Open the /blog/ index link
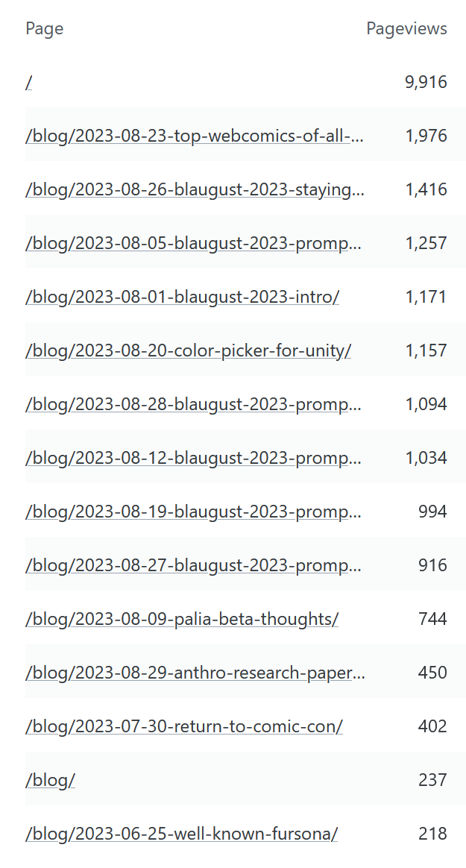The image size is (466, 868). tap(51, 780)
